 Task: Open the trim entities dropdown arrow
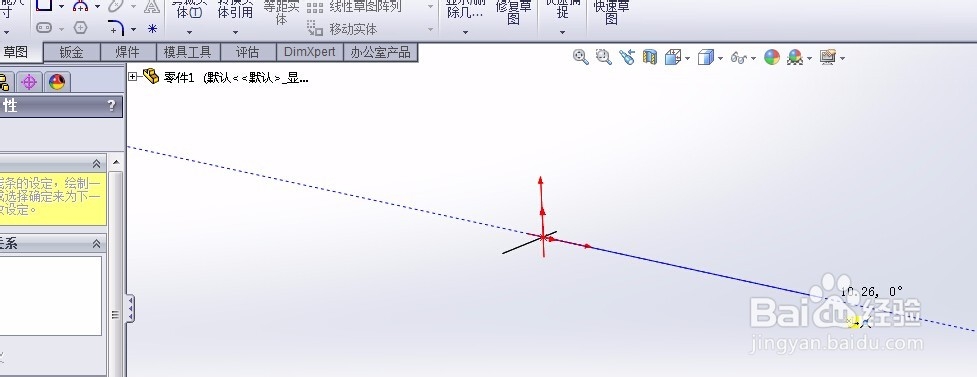[x=189, y=32]
